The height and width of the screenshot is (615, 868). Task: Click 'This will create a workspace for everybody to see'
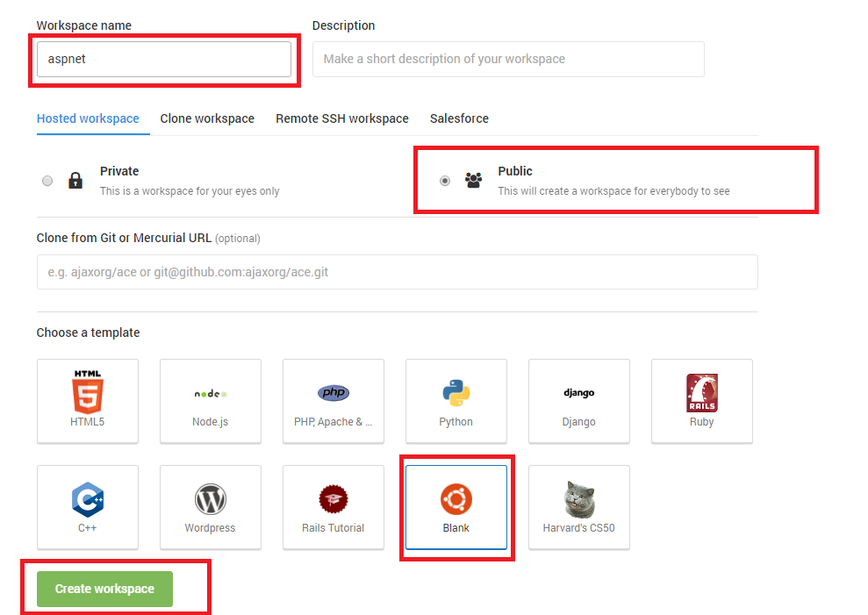point(613,191)
